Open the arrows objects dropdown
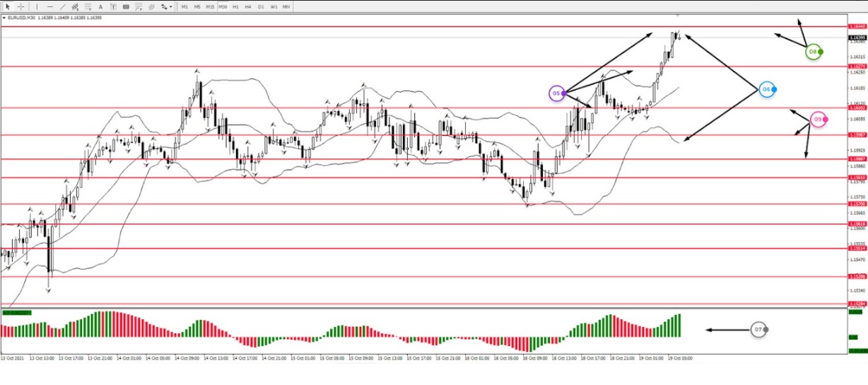This screenshot has height=385, width=868. click(168, 6)
